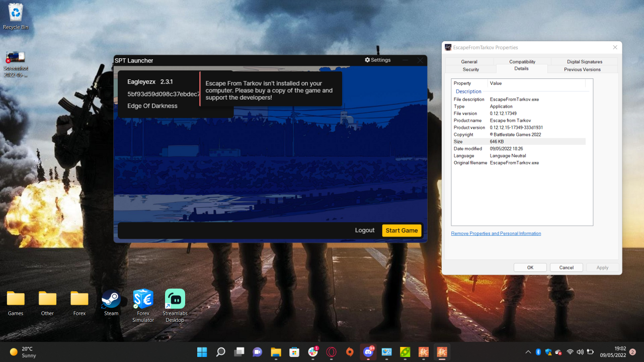Open File Explorer from the taskbar
Screen dimensions: 644x362
pyautogui.click(x=276, y=352)
